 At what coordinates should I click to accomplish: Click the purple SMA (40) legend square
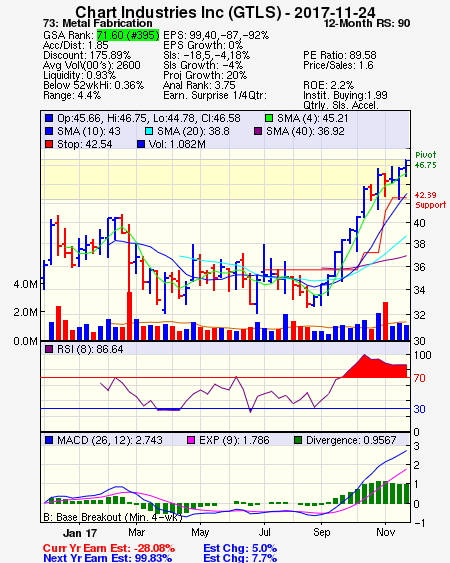[x=258, y=131]
